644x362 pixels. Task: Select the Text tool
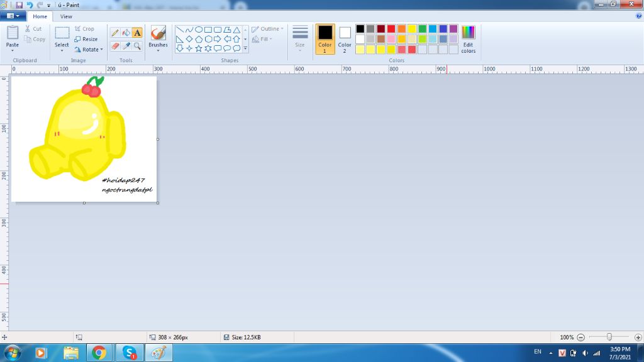pos(137,33)
